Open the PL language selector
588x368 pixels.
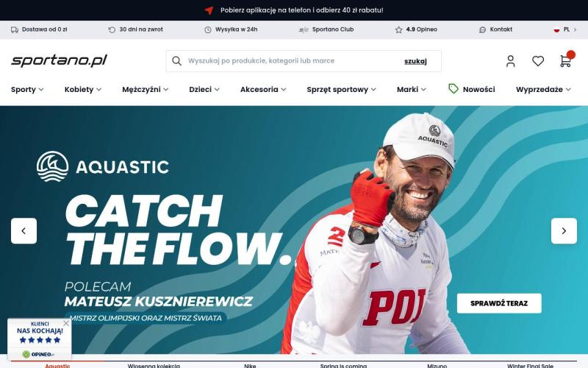pos(565,29)
